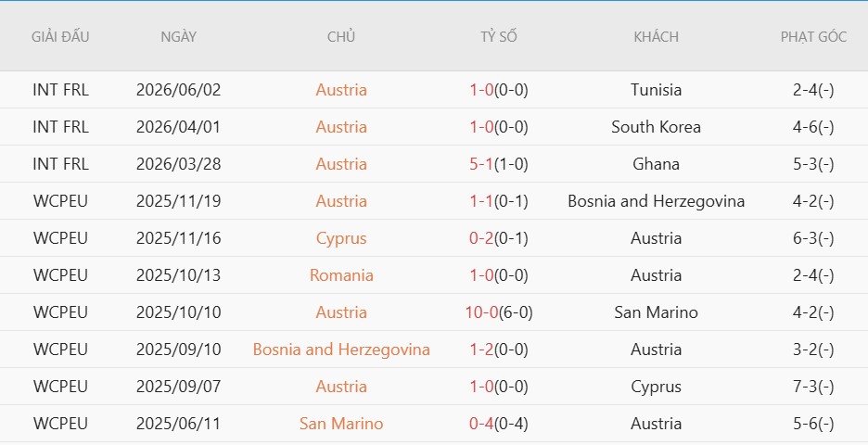Click the GIẢI ĐẤU column header
Viewport: 868px width, 445px height.
point(60,36)
